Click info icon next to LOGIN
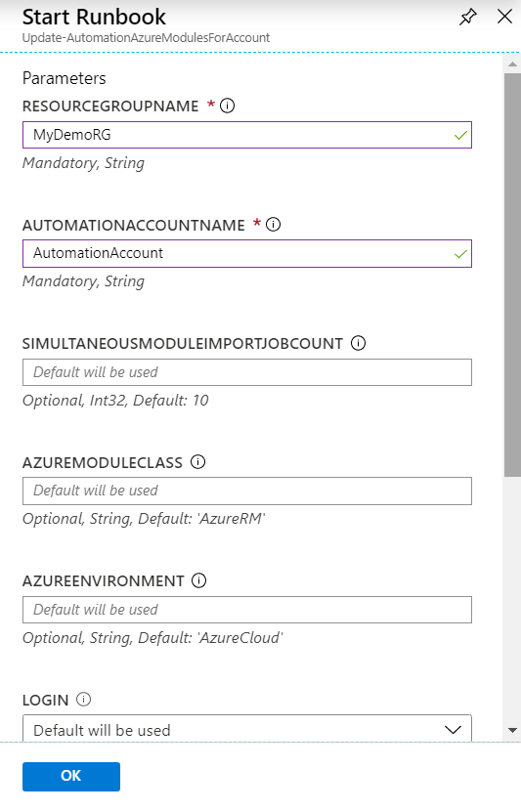Image resolution: width=521 pixels, height=812 pixels. (x=83, y=700)
